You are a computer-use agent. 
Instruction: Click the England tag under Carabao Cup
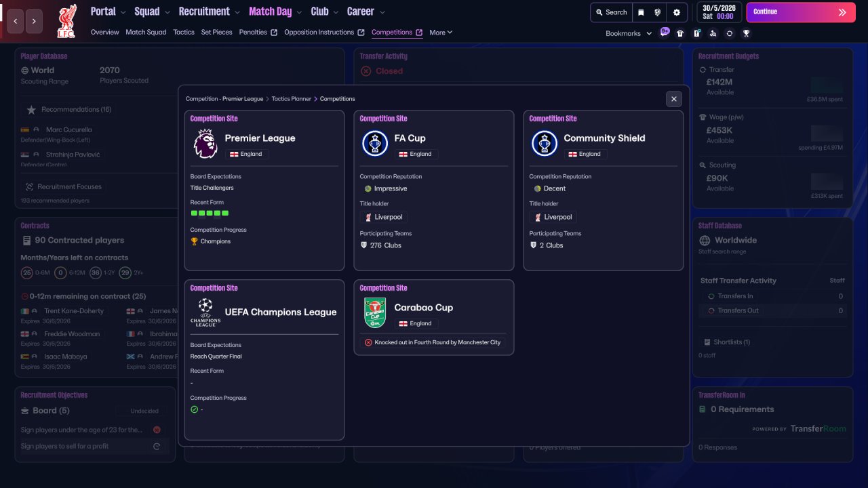coord(416,323)
